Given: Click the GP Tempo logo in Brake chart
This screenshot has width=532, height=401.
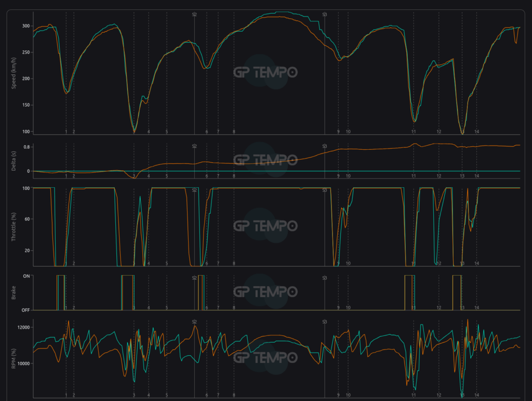Looking at the screenshot, I should coord(265,291).
